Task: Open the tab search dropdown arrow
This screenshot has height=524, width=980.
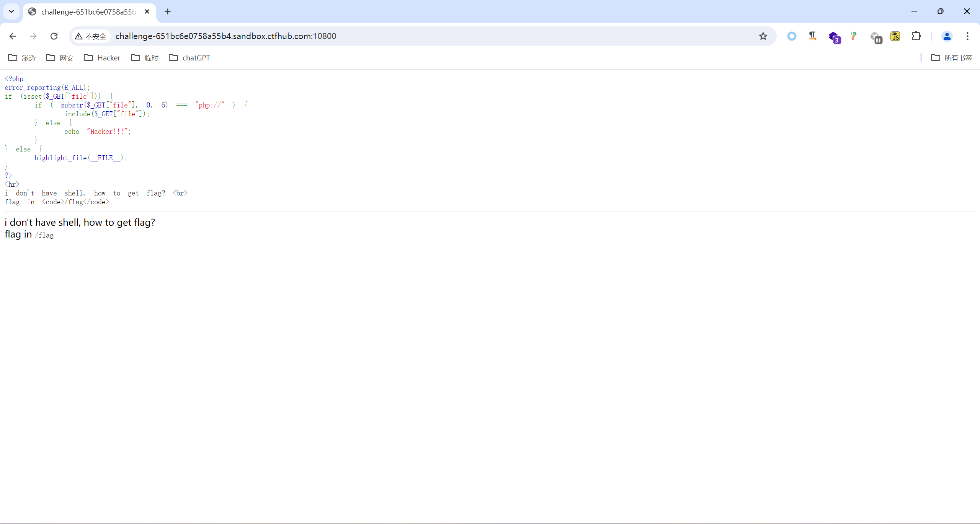Action: pyautogui.click(x=11, y=11)
